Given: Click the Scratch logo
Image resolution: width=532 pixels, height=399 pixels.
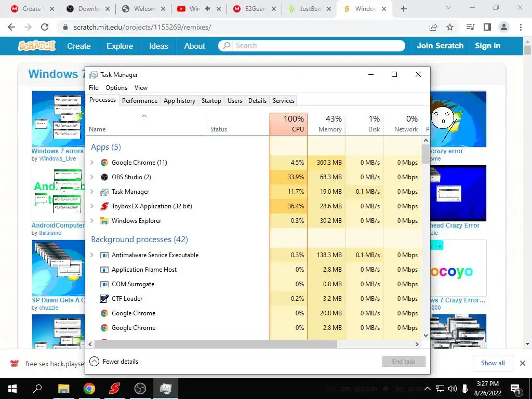Looking at the screenshot, I should coord(37,46).
